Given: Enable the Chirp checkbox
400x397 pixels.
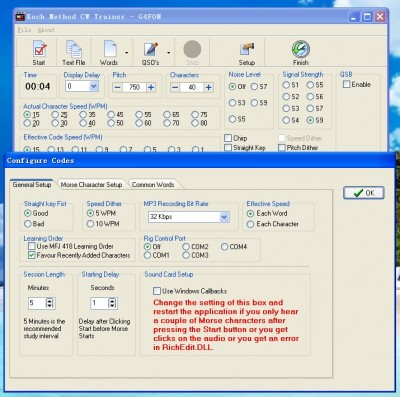Looking at the screenshot, I should (x=228, y=138).
